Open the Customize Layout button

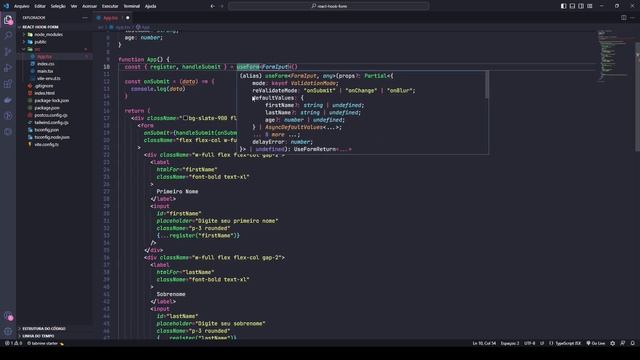[590, 6]
